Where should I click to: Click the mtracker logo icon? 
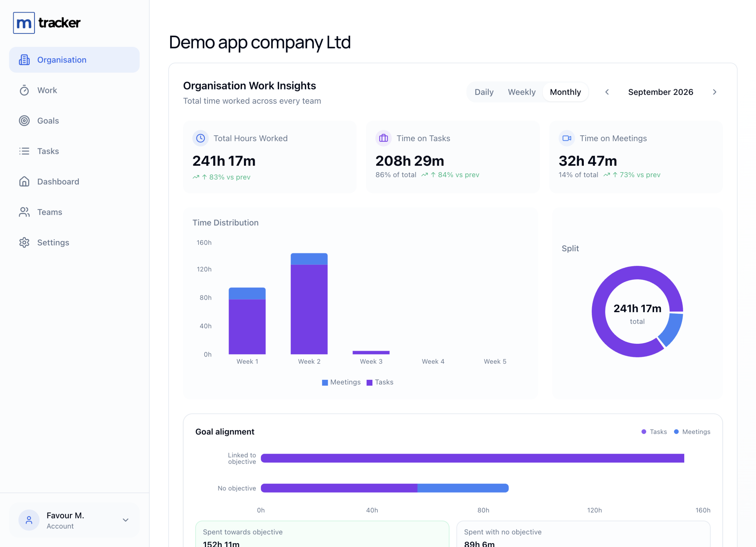click(x=24, y=23)
